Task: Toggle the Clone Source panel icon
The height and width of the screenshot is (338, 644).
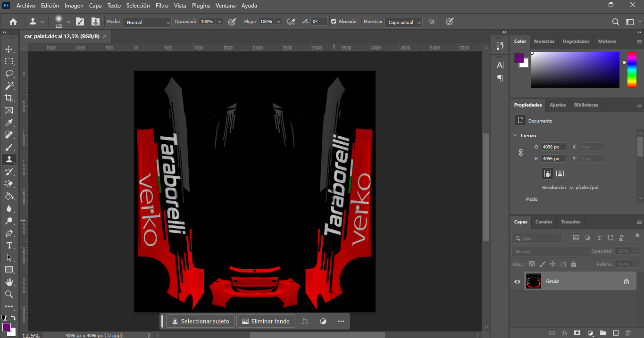Action: [95, 22]
